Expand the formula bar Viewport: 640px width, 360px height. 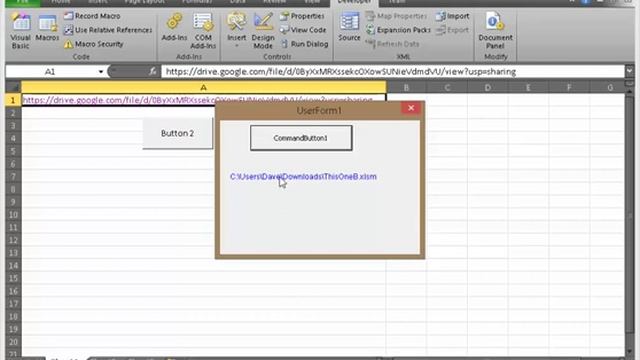[629, 71]
